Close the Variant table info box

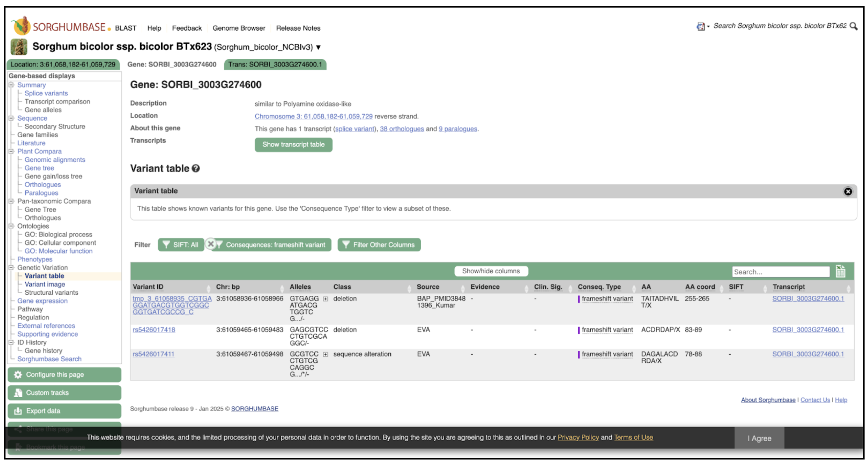click(x=848, y=191)
